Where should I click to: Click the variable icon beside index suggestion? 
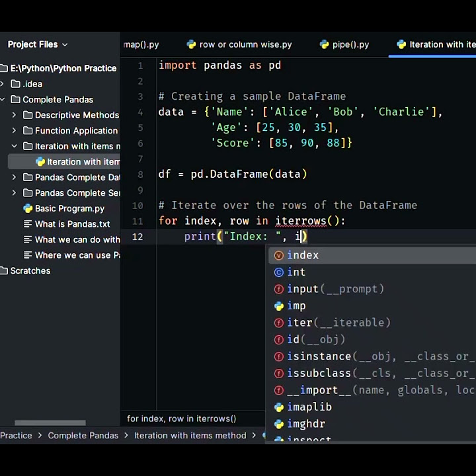279,255
